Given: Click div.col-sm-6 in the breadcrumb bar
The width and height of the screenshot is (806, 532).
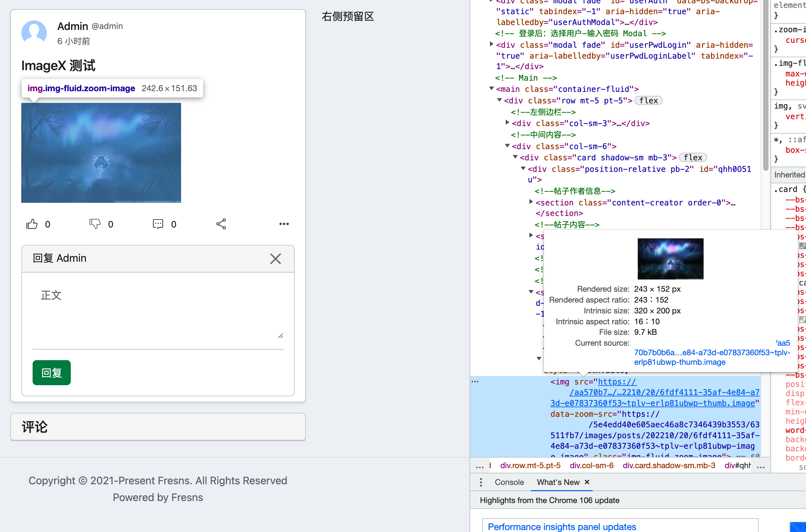Looking at the screenshot, I should tap(591, 465).
